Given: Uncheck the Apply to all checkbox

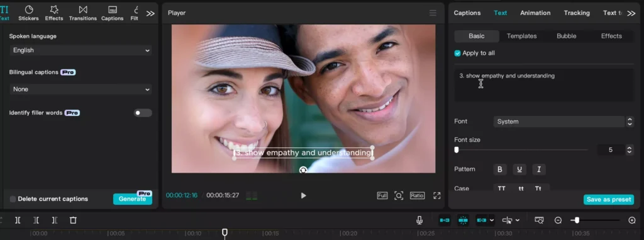Looking at the screenshot, I should 457,53.
